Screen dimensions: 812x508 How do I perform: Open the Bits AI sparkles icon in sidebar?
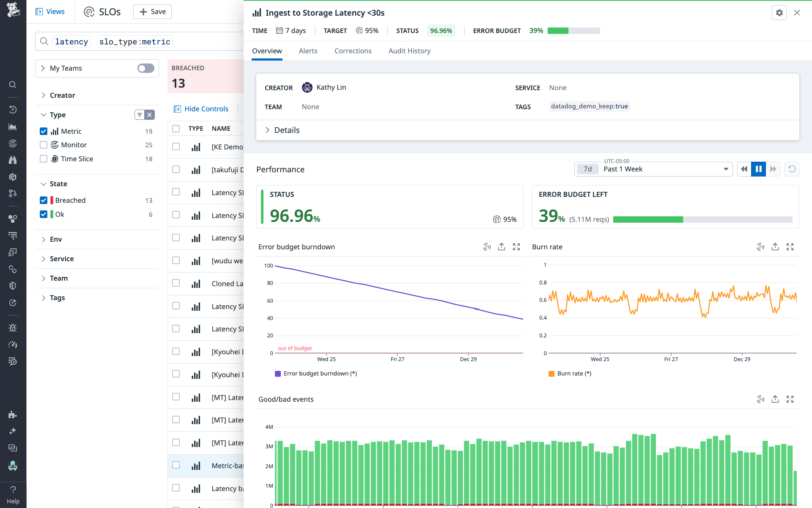pos(13,431)
